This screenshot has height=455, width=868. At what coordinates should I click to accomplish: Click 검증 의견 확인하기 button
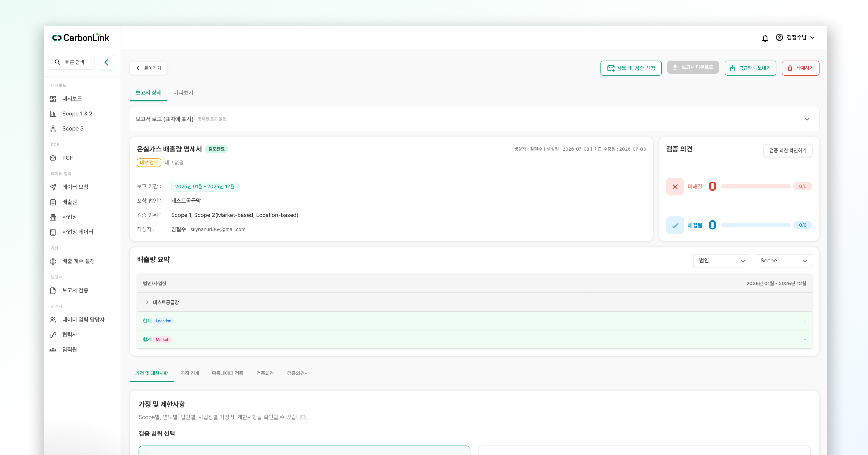click(x=788, y=150)
